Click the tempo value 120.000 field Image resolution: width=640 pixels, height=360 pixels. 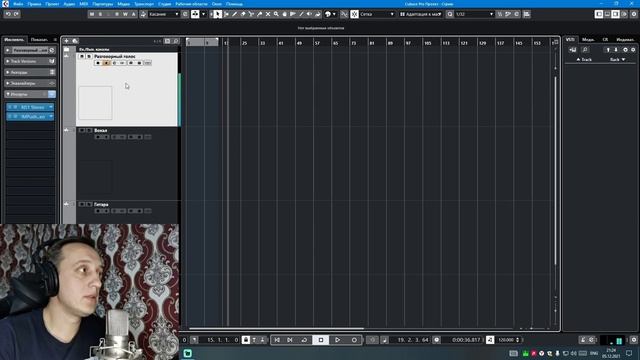pos(506,340)
